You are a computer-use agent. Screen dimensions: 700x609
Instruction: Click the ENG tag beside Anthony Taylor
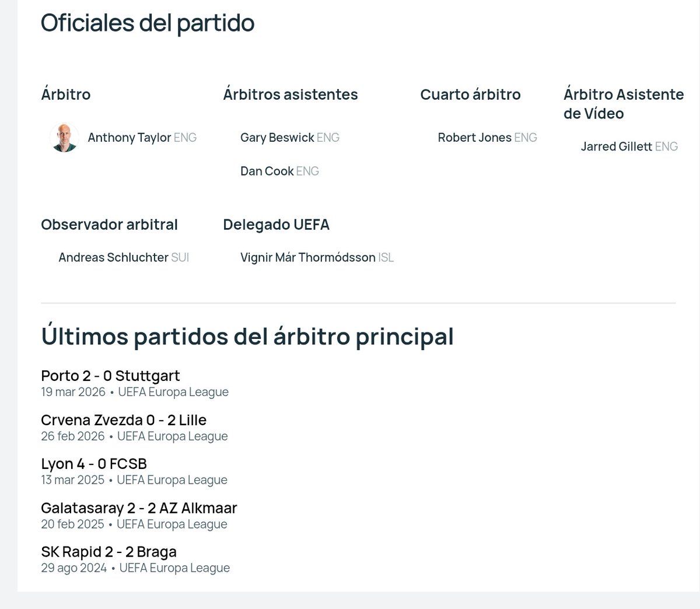point(185,138)
